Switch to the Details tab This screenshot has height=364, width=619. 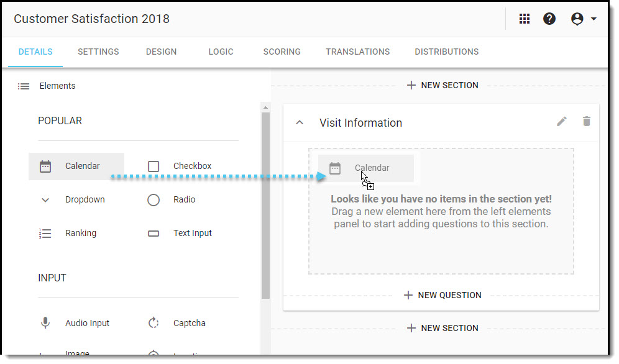coord(35,52)
